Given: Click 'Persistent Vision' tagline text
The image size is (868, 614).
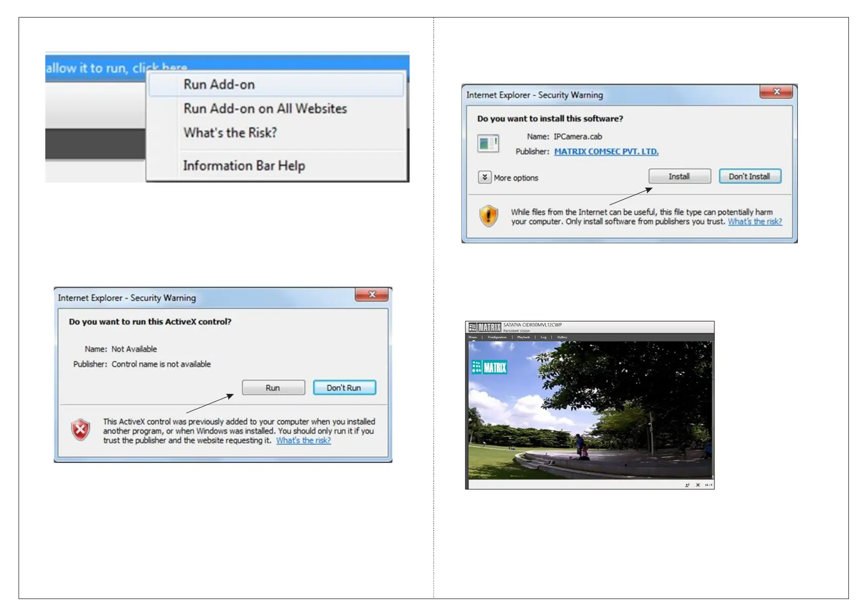Looking at the screenshot, I should pyautogui.click(x=516, y=331).
